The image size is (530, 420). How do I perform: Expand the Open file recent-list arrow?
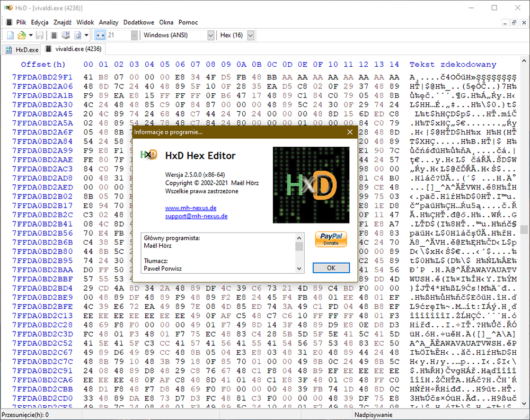30,35
